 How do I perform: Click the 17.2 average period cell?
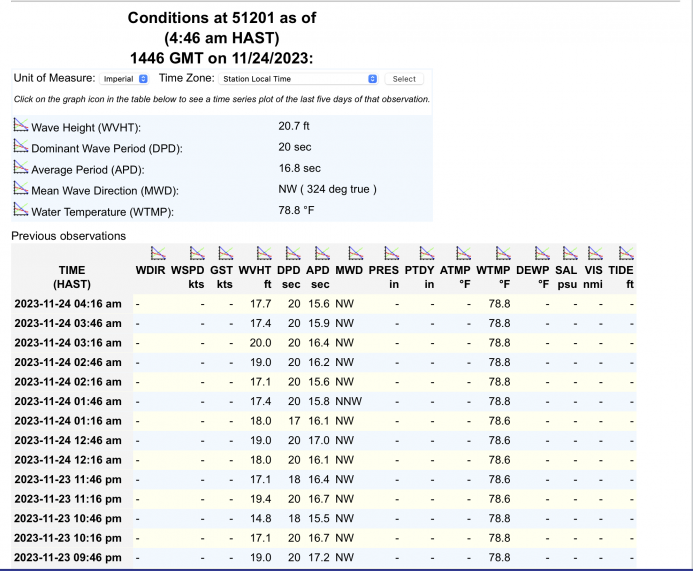click(319, 557)
